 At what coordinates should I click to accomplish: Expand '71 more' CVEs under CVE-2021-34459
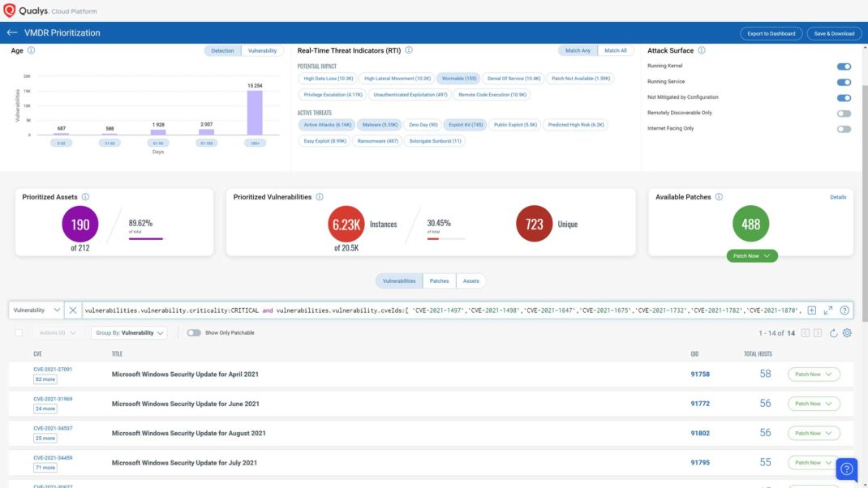[x=45, y=468]
